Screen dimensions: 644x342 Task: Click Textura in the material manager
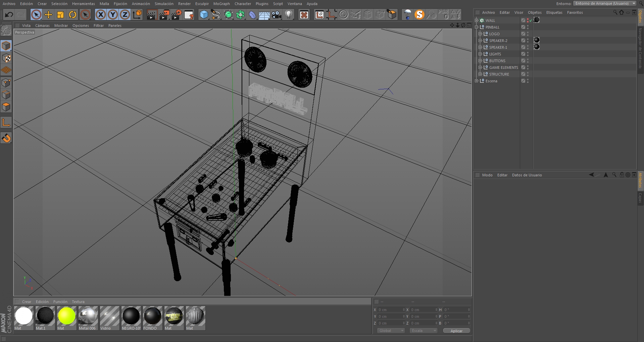point(78,302)
